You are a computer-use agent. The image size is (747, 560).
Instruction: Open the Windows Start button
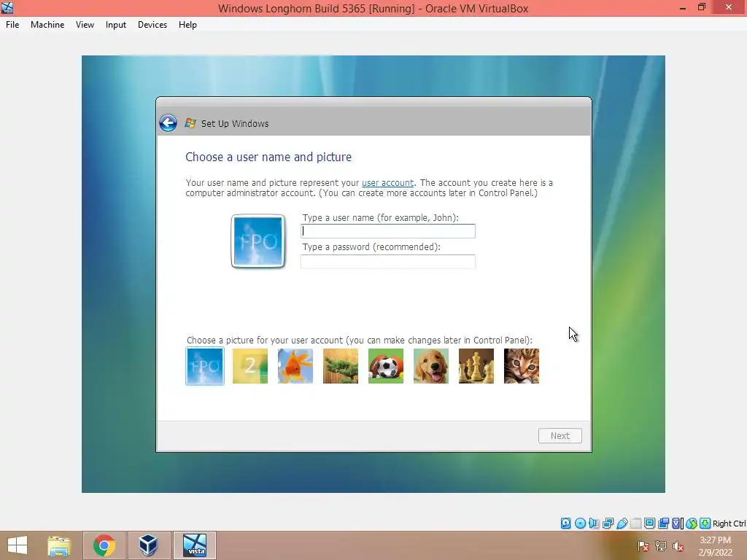click(x=18, y=545)
